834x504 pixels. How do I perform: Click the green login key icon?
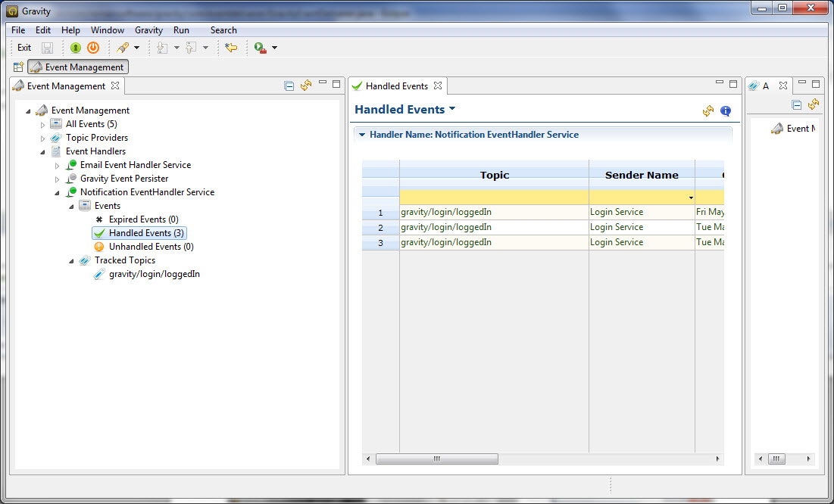pyautogui.click(x=76, y=48)
